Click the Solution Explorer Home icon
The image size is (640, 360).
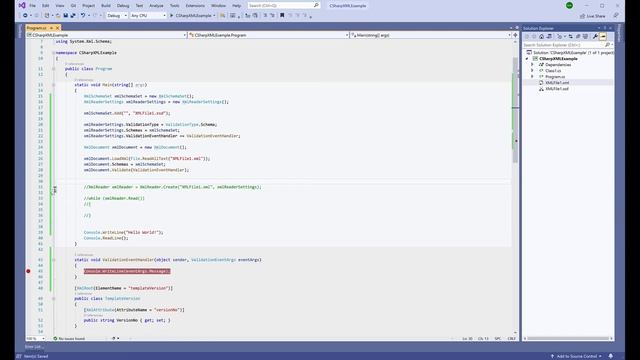click(x=542, y=36)
